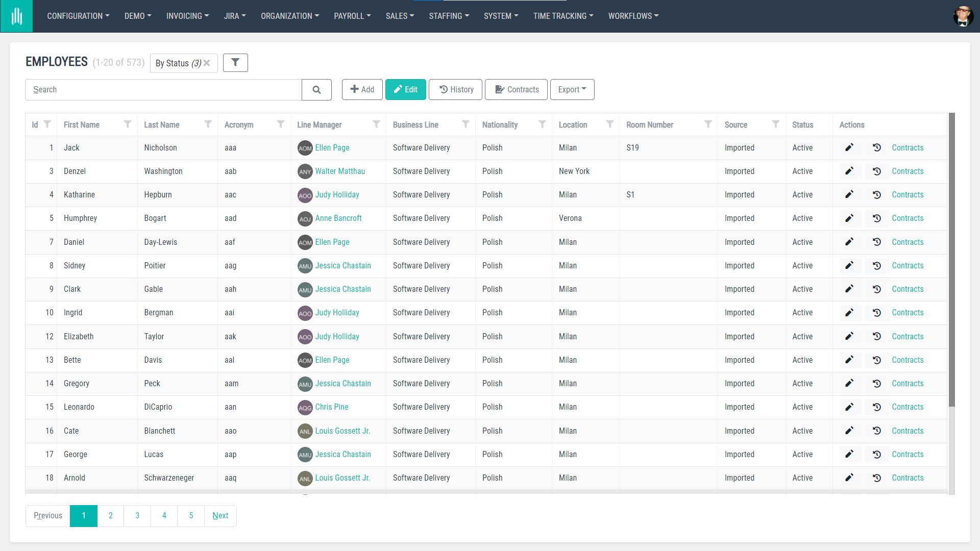The width and height of the screenshot is (980, 551).
Task: Open Contracts for Katharine Hepburn
Action: [x=907, y=194]
